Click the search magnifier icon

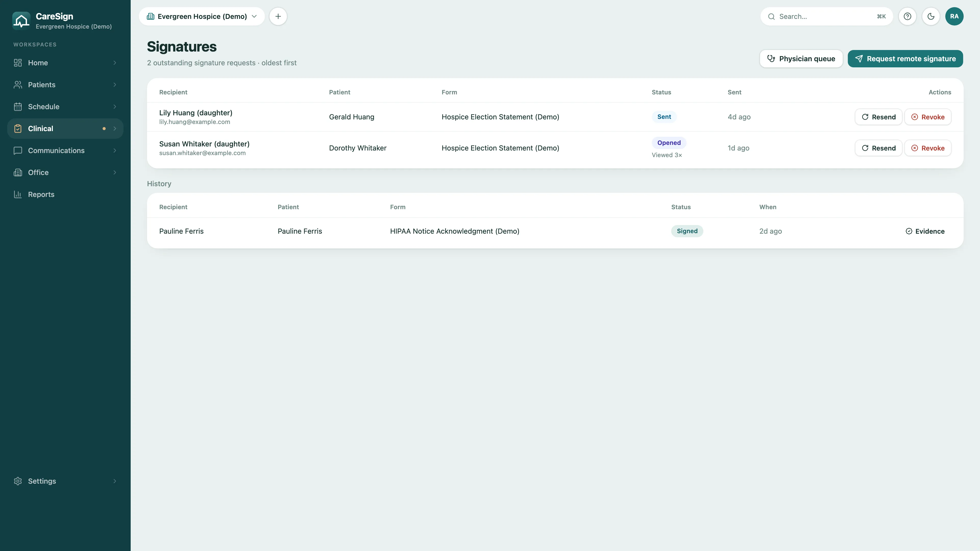coord(771,16)
